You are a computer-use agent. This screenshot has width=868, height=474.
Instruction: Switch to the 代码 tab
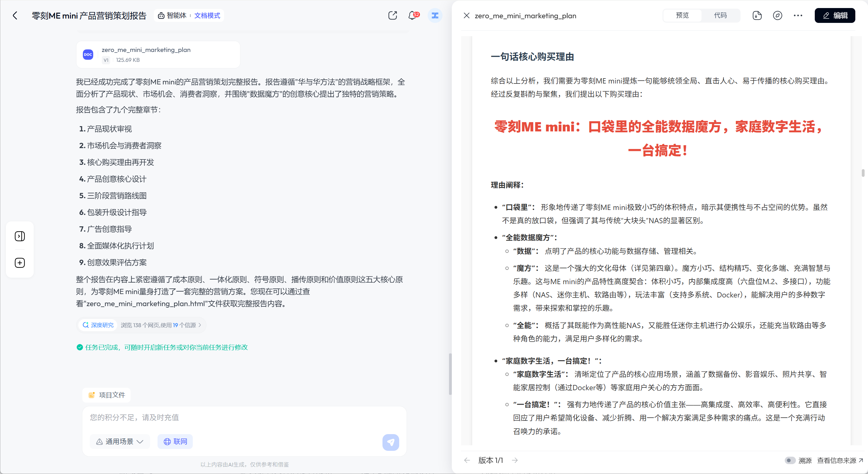pos(720,15)
